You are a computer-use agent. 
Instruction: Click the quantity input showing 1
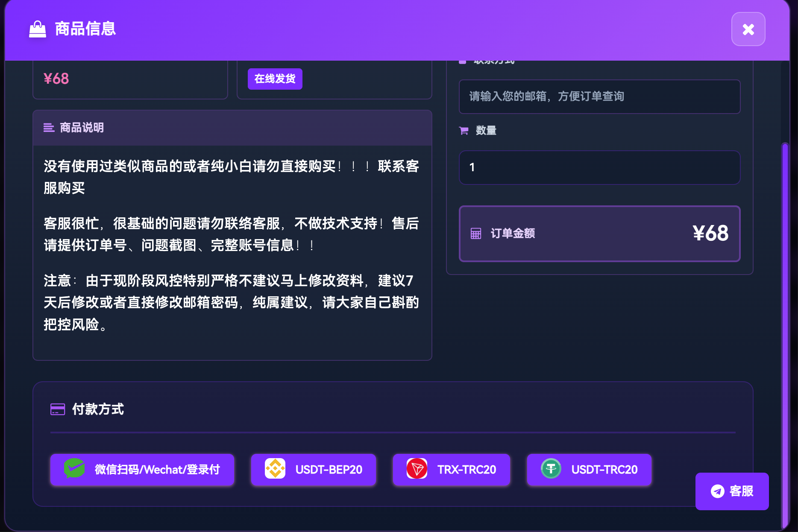click(599, 167)
